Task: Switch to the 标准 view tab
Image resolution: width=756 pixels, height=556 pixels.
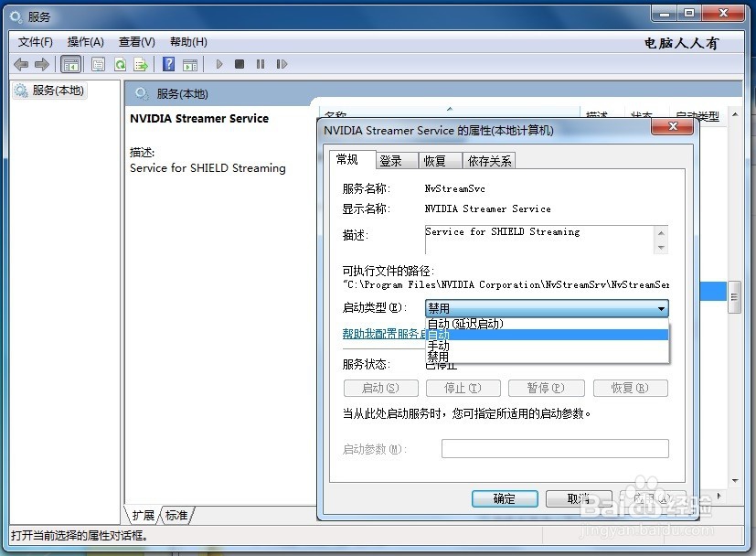Action: click(176, 516)
